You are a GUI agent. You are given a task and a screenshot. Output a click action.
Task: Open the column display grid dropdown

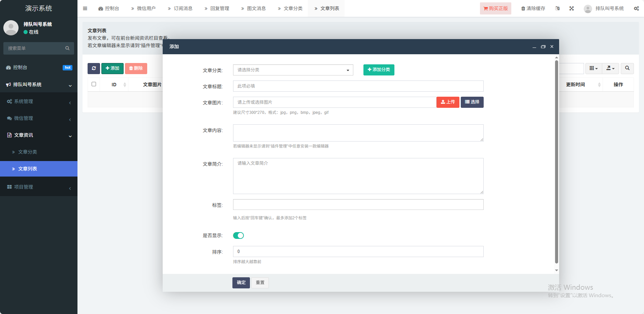[593, 68]
